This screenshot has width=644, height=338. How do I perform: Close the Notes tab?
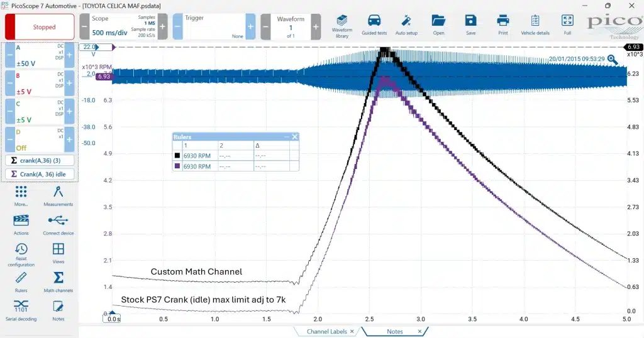click(x=419, y=332)
